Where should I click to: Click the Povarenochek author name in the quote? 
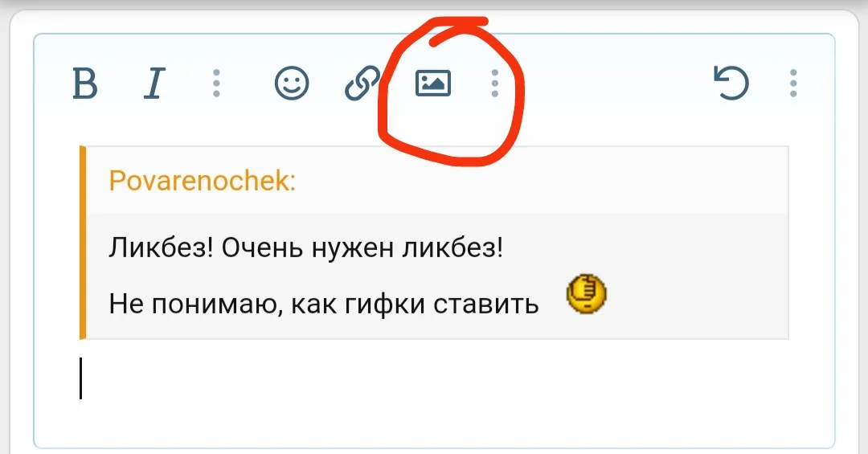click(x=202, y=181)
